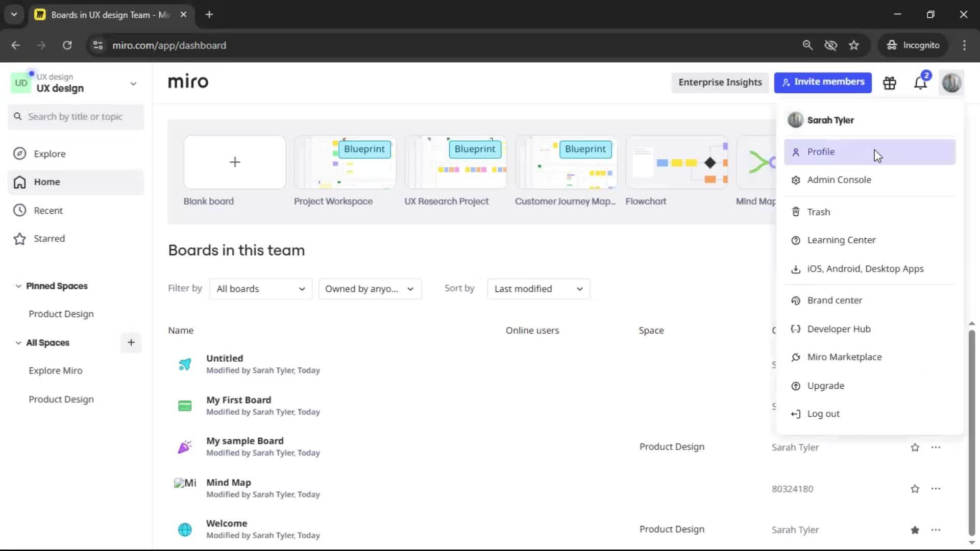Click the Incognito indicator

(913, 45)
